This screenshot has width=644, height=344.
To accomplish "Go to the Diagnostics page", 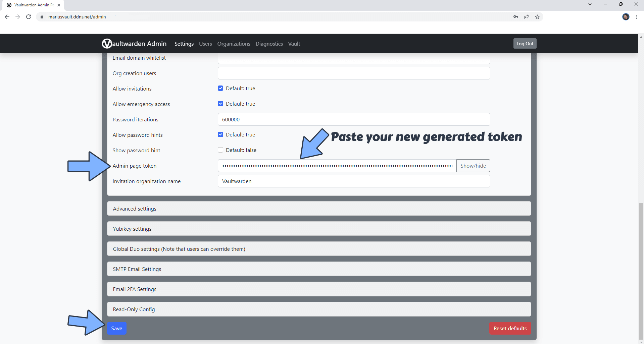I will (269, 44).
